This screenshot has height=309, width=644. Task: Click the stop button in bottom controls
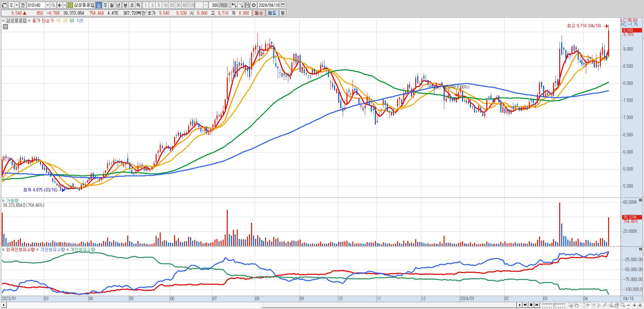531,305
